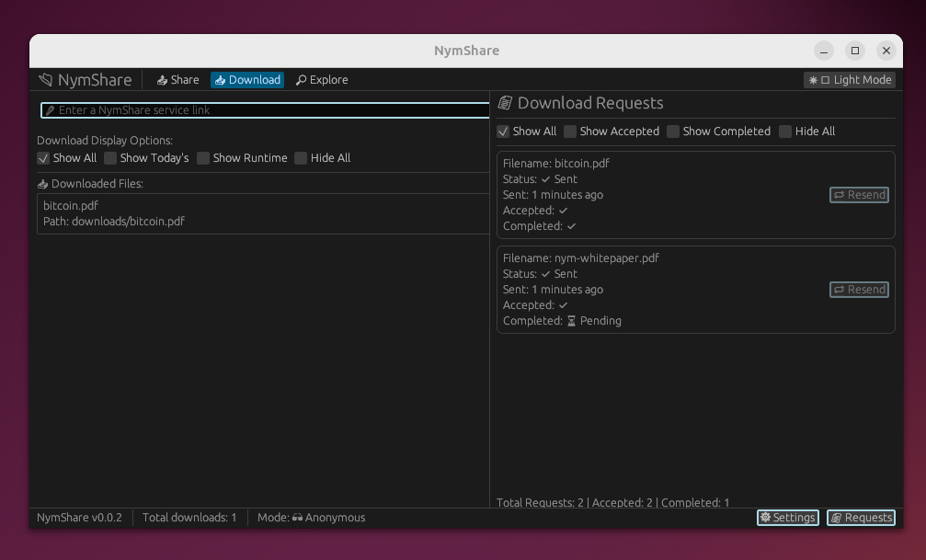
Task: Enable the Show Completed checkbox
Action: (673, 131)
